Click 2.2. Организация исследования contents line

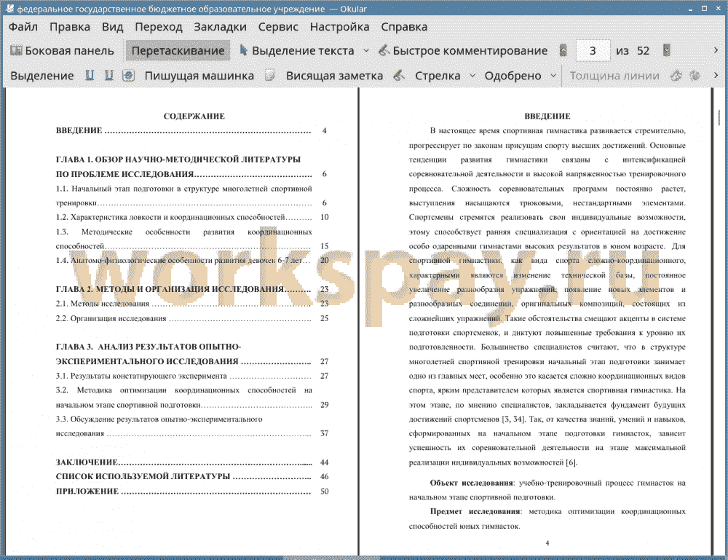pos(192,318)
